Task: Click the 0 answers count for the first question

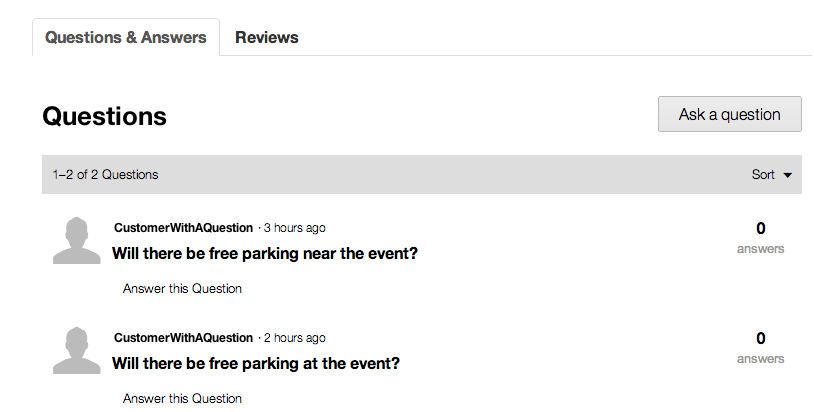Action: click(760, 229)
